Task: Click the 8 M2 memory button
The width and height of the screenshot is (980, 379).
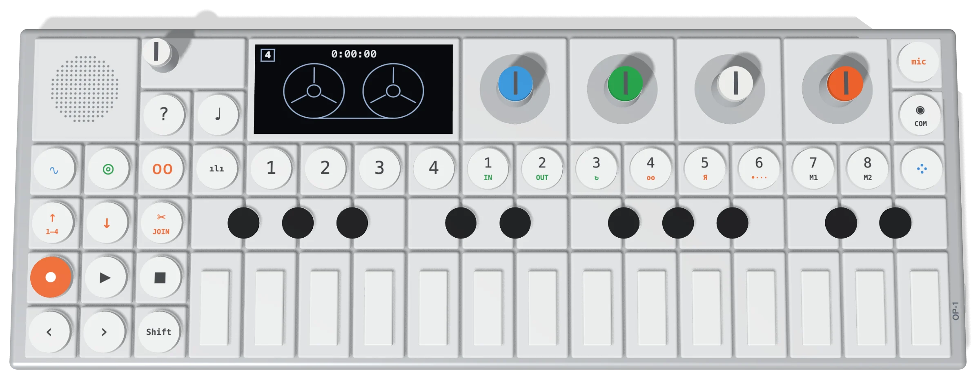Action: [867, 168]
